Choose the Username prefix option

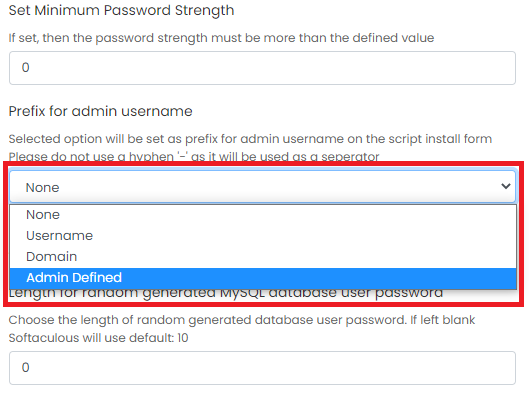(263, 235)
